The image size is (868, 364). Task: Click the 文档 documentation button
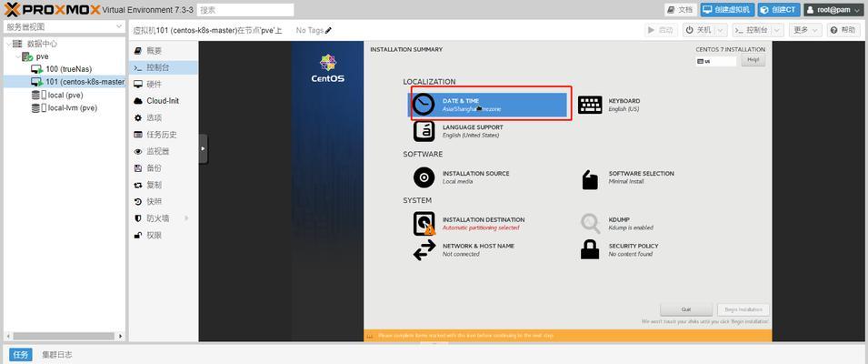point(681,9)
